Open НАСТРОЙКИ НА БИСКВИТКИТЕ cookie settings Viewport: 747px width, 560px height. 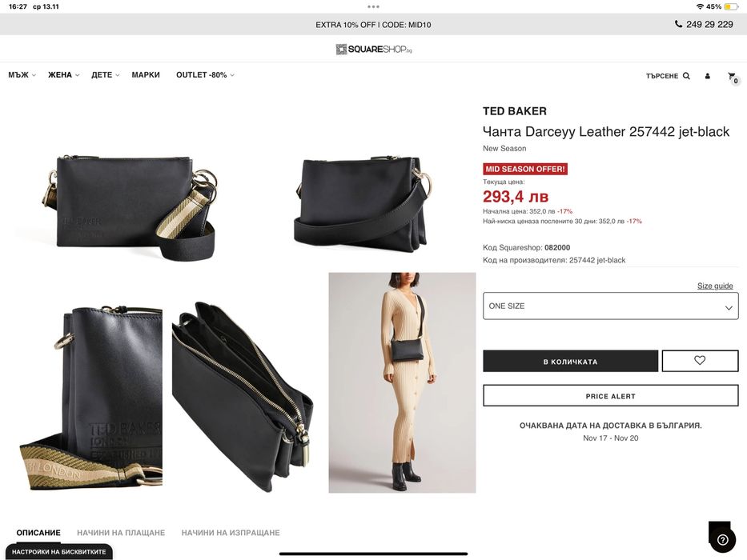click(58, 551)
